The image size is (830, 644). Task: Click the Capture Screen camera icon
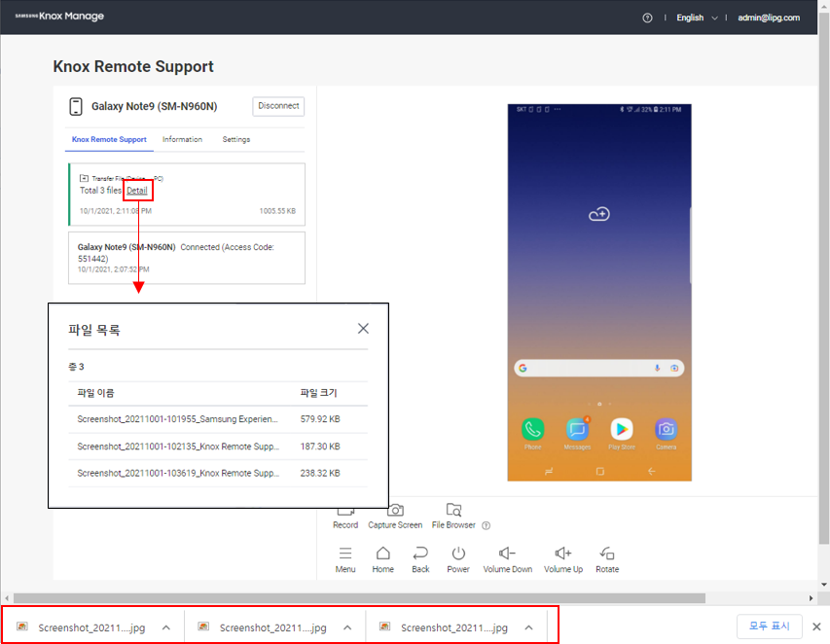395,509
